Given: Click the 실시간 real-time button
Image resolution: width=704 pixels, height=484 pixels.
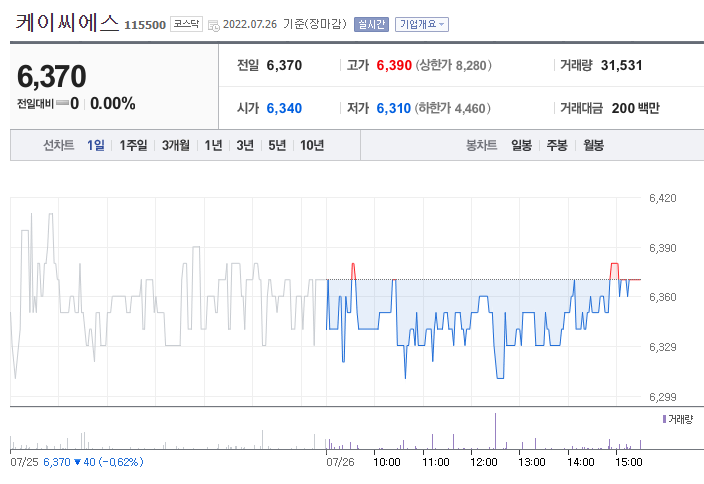Looking at the screenshot, I should [371, 24].
